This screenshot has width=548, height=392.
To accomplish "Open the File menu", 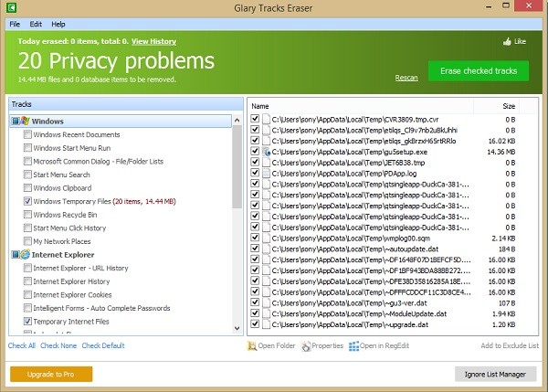I will coord(15,24).
